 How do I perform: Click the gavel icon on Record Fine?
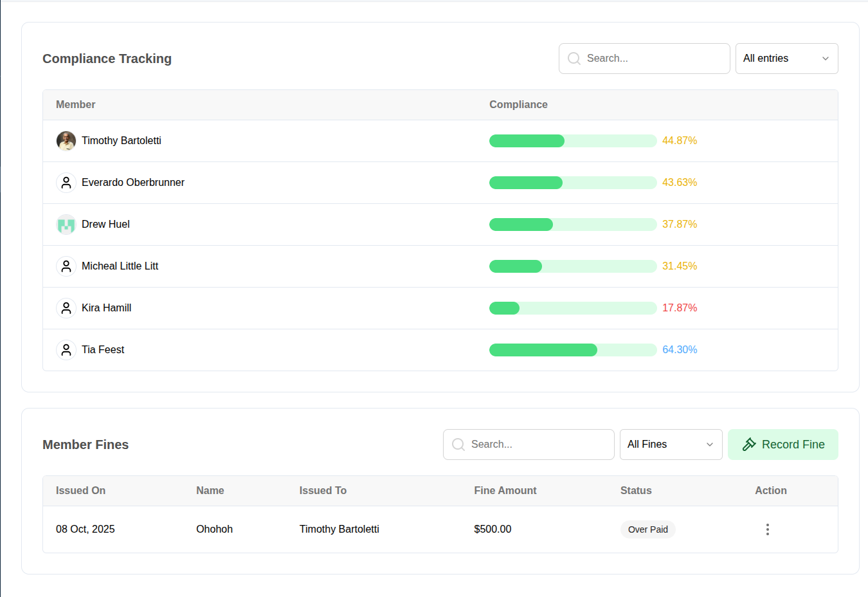[x=749, y=445]
